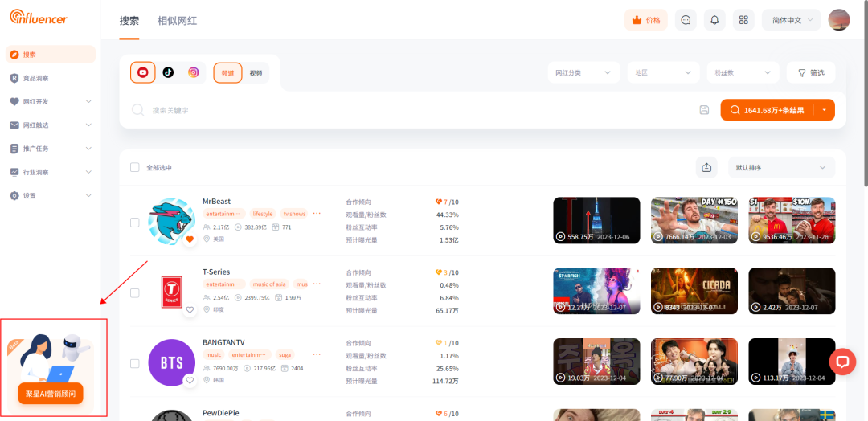The image size is (868, 421).
Task: Tick the T-Series row checkbox
Action: click(x=134, y=292)
